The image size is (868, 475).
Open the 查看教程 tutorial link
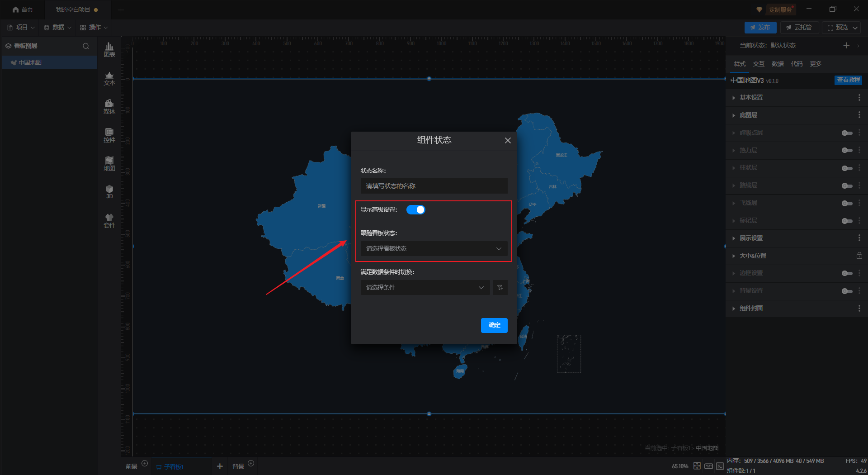(848, 80)
